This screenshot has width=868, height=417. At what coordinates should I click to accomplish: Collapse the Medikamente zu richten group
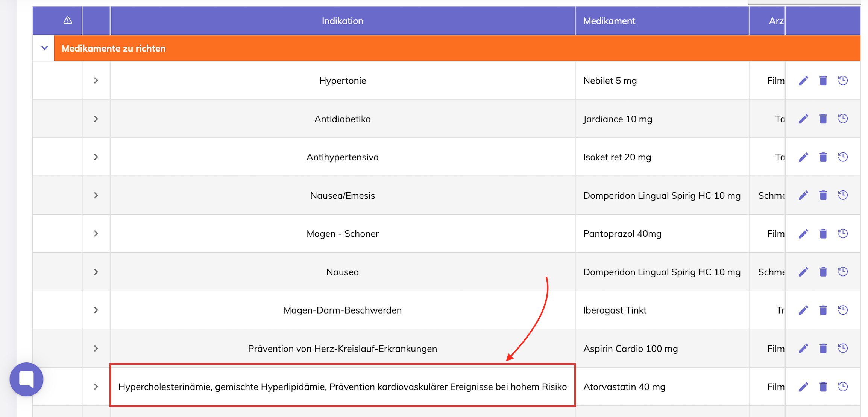(44, 48)
